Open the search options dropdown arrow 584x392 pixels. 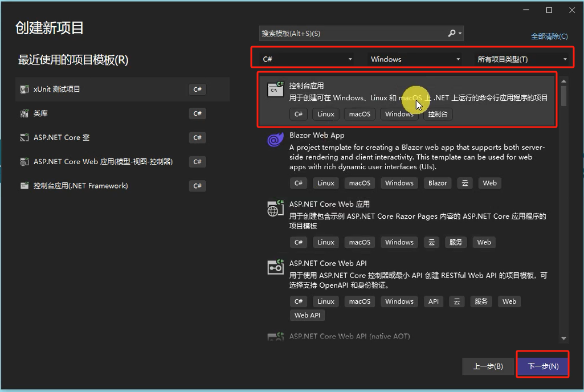460,34
